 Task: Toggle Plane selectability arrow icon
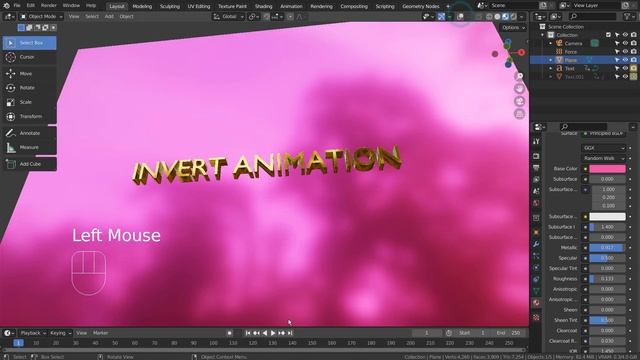(617, 60)
